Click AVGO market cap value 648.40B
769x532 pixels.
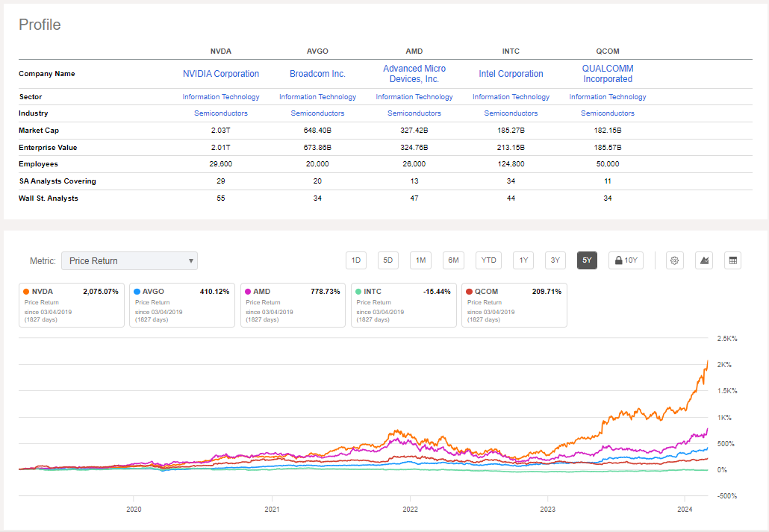(x=317, y=131)
